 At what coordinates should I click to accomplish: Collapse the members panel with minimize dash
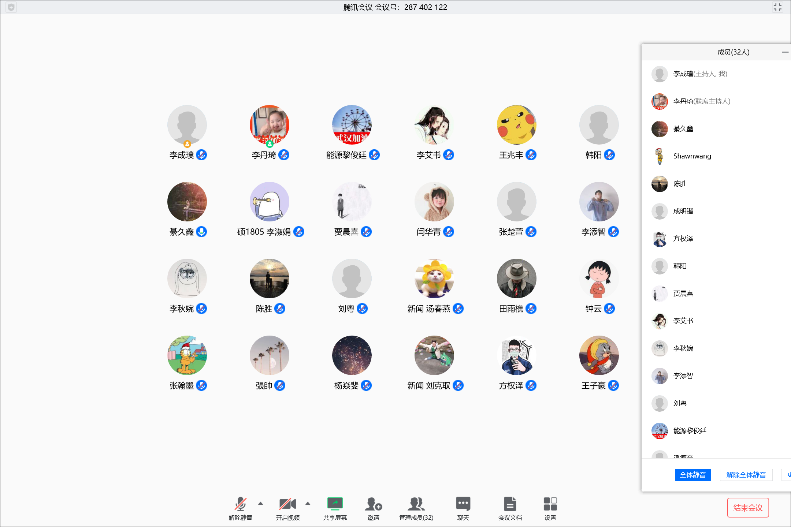click(785, 51)
